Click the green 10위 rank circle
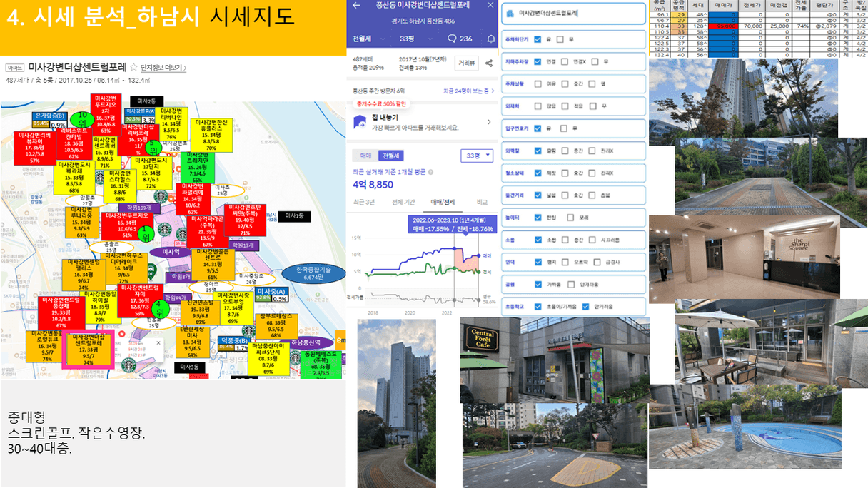Screen dimensions: 868x488 pyautogui.click(x=84, y=118)
